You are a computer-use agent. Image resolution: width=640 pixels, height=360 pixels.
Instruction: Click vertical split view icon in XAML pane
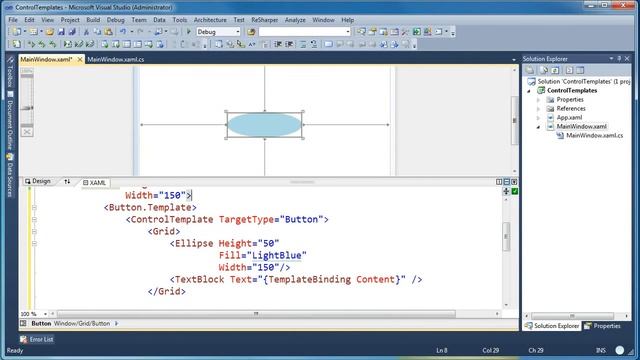tap(499, 182)
